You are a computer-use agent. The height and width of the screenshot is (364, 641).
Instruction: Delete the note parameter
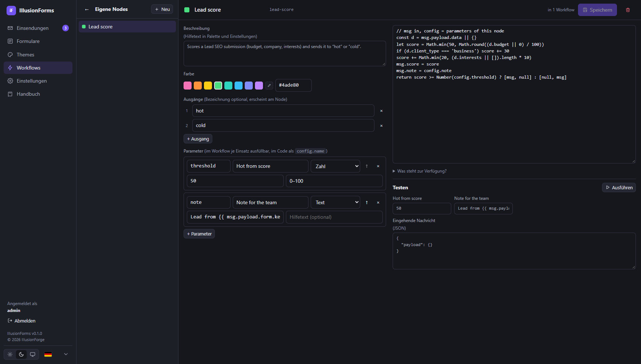[x=378, y=202]
